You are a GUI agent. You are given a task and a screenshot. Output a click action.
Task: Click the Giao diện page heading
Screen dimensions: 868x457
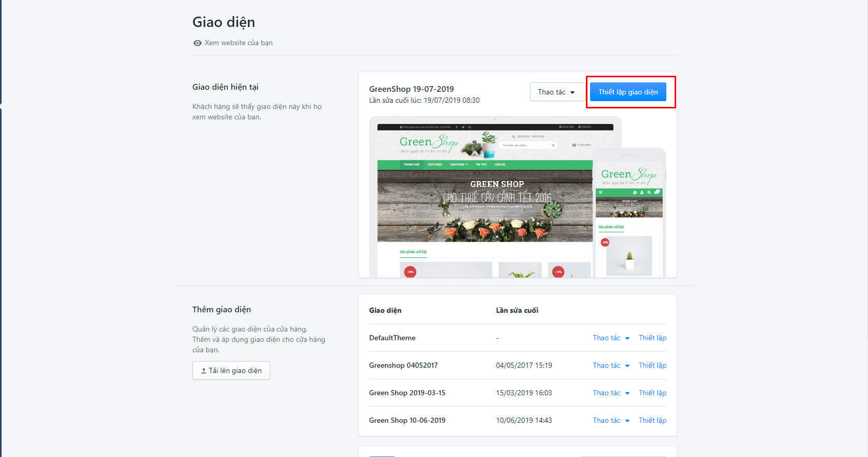223,22
